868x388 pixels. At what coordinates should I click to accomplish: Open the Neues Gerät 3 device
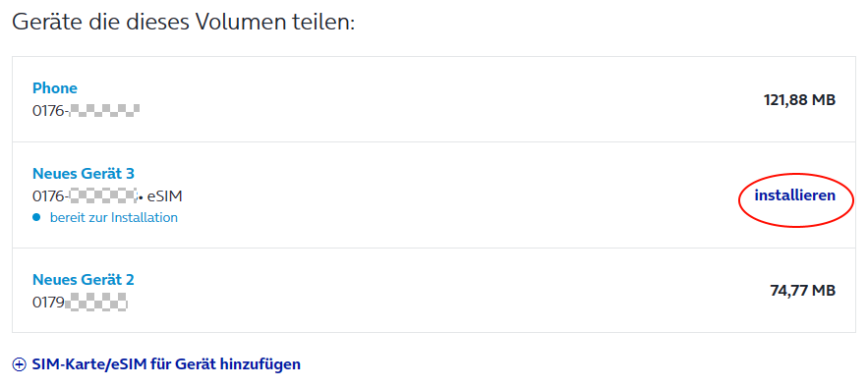click(83, 173)
